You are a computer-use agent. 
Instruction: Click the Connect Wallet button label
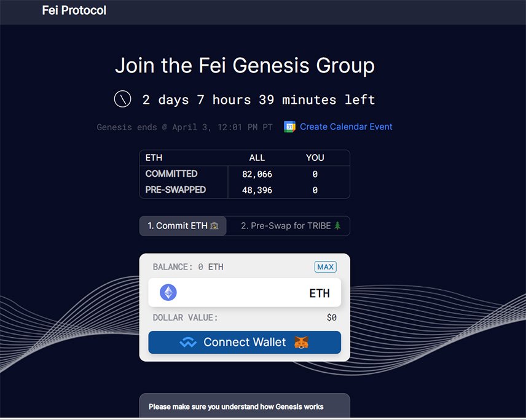pos(245,343)
